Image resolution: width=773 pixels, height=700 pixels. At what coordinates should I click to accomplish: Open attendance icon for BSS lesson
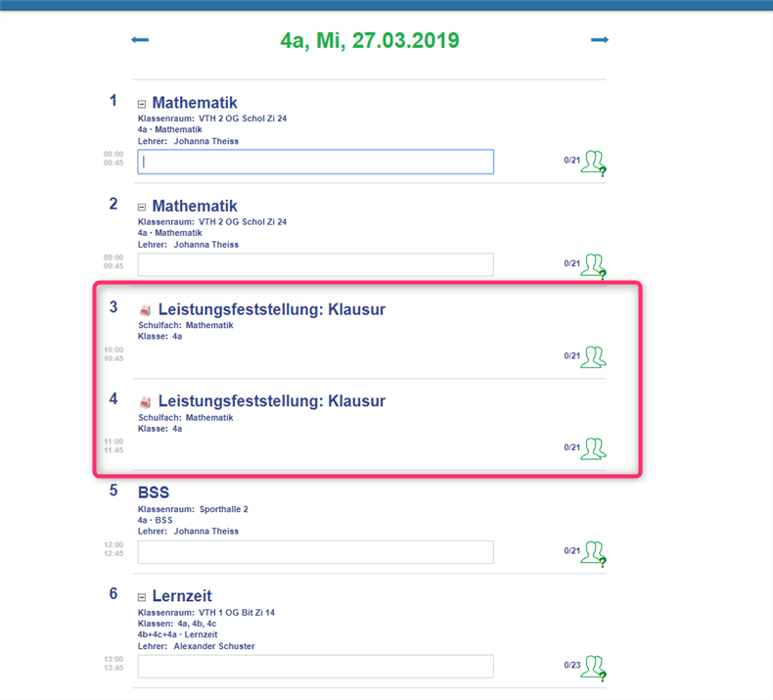[x=593, y=553]
